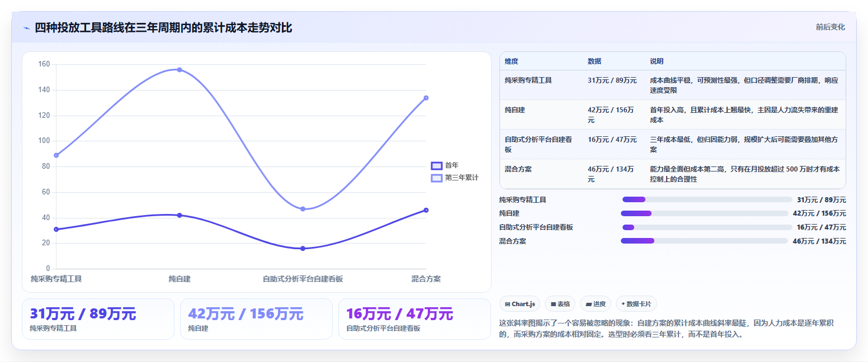The height and width of the screenshot is (362, 868).
Task: Click 第三年累计 data point for 混合方案
Action: 426,98
